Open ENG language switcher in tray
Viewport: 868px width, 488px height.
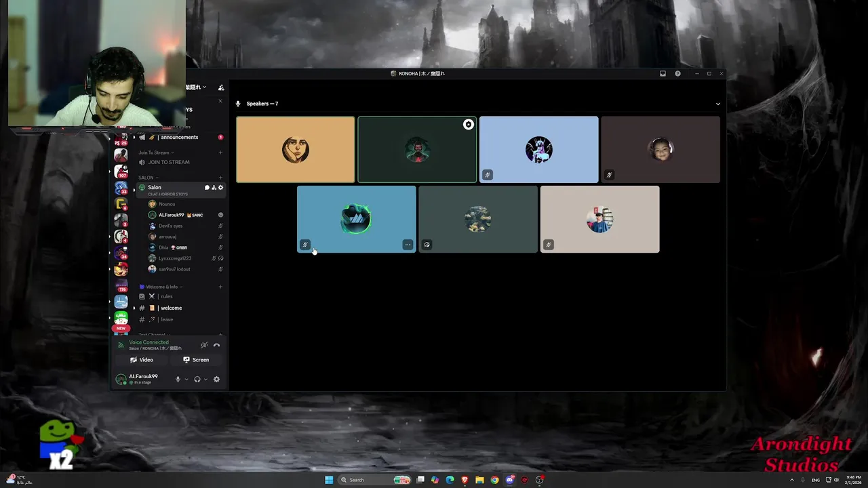click(x=815, y=480)
